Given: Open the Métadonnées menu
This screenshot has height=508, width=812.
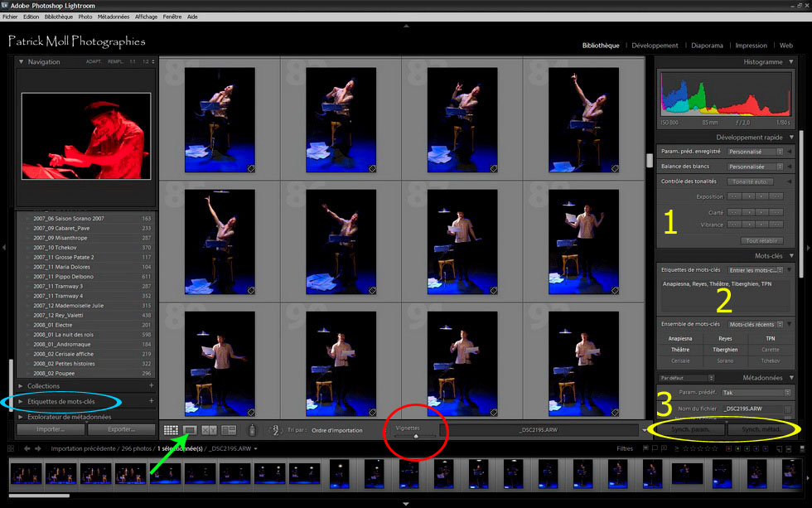Looking at the screenshot, I should tap(114, 17).
